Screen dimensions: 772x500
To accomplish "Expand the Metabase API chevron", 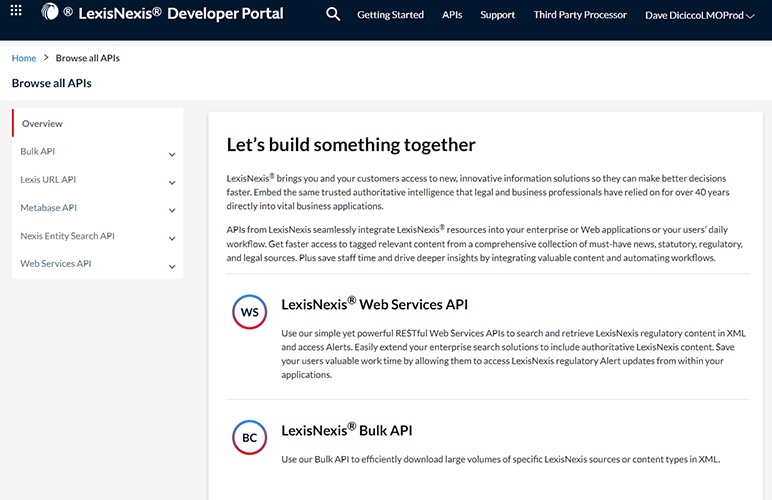I will pyautogui.click(x=172, y=210).
